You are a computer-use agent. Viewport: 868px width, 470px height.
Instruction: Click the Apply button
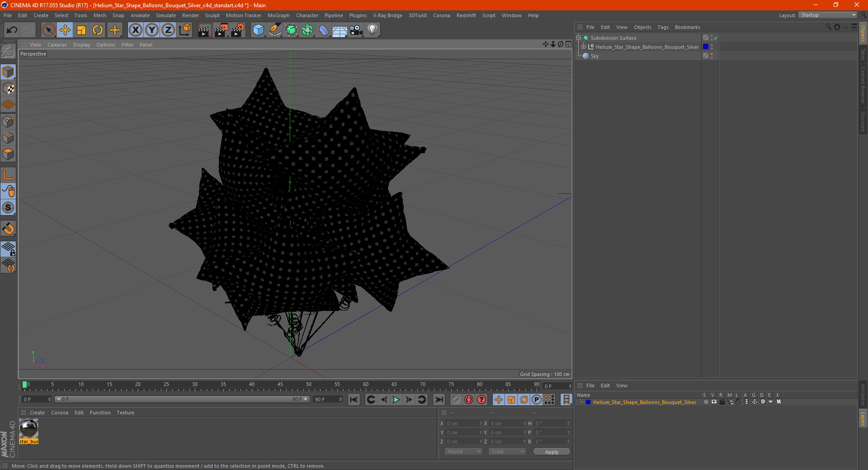552,451
